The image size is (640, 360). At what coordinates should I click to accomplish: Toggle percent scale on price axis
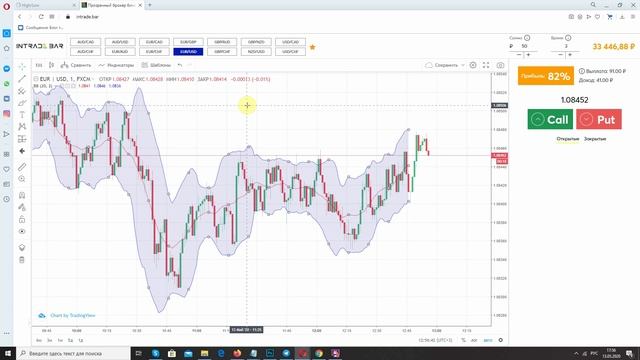pos(463,340)
